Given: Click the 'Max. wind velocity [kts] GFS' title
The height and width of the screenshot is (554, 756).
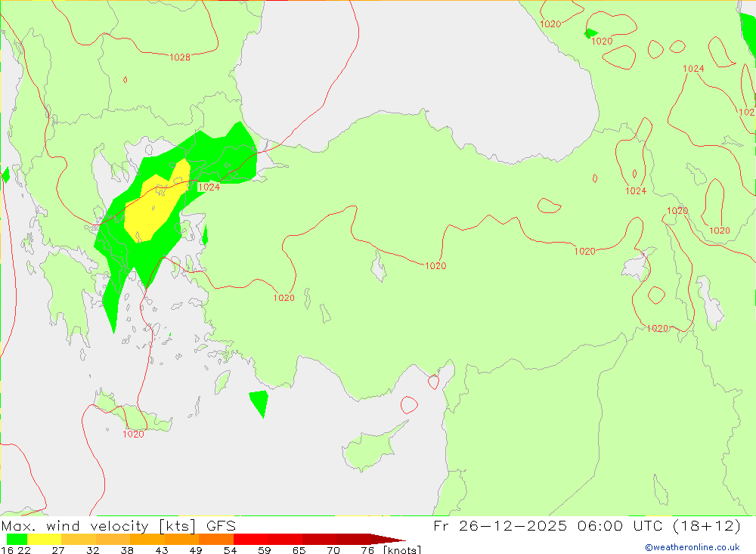Looking at the screenshot, I should click(x=119, y=526).
